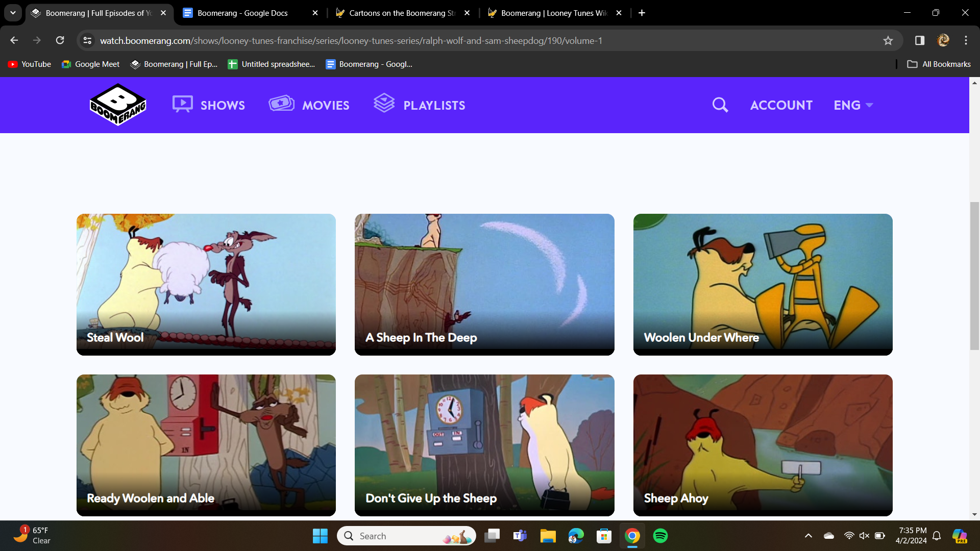Close the Boomerang - Google Docs tab
Viewport: 980px width, 551px height.
(x=315, y=13)
